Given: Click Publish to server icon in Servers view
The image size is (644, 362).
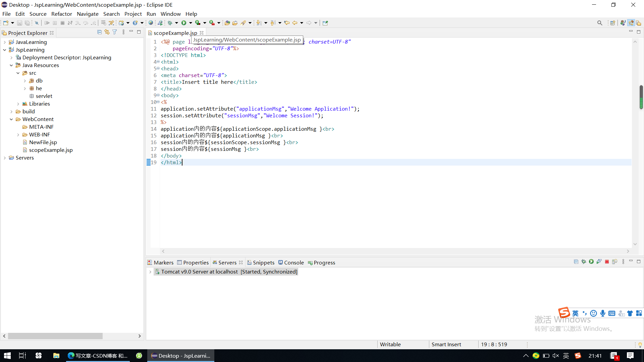Looking at the screenshot, I should 614,262.
